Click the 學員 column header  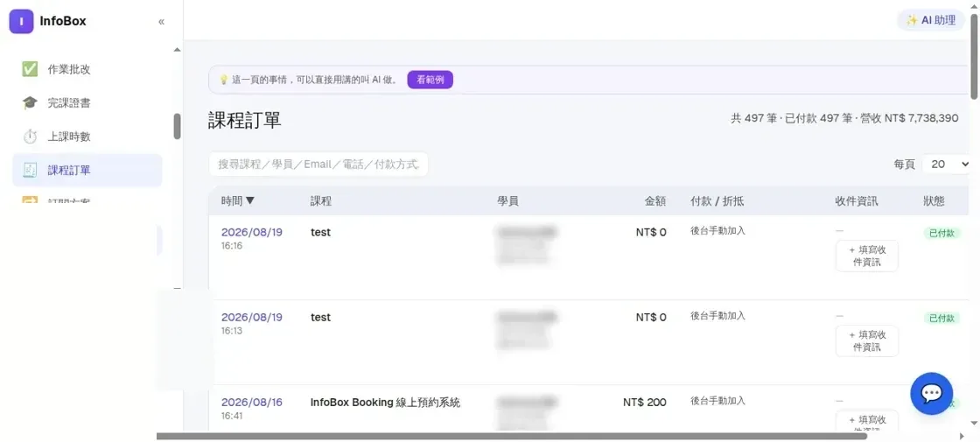click(507, 201)
